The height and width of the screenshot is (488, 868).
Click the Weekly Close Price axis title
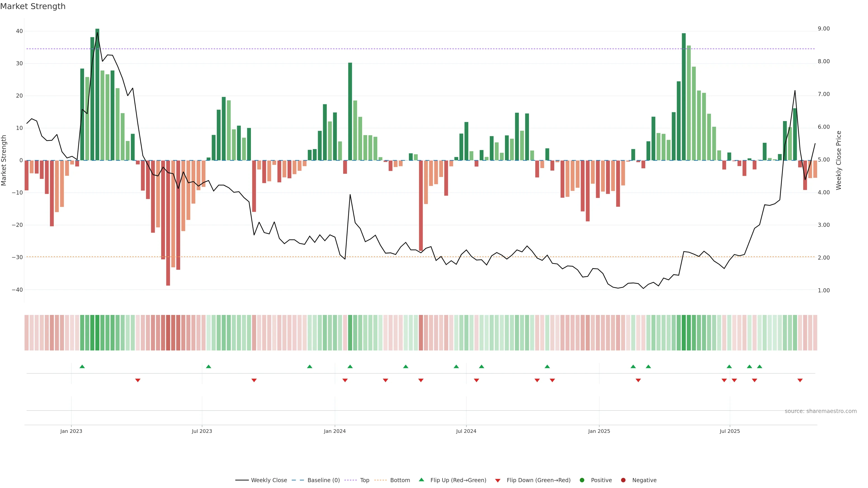839,160
